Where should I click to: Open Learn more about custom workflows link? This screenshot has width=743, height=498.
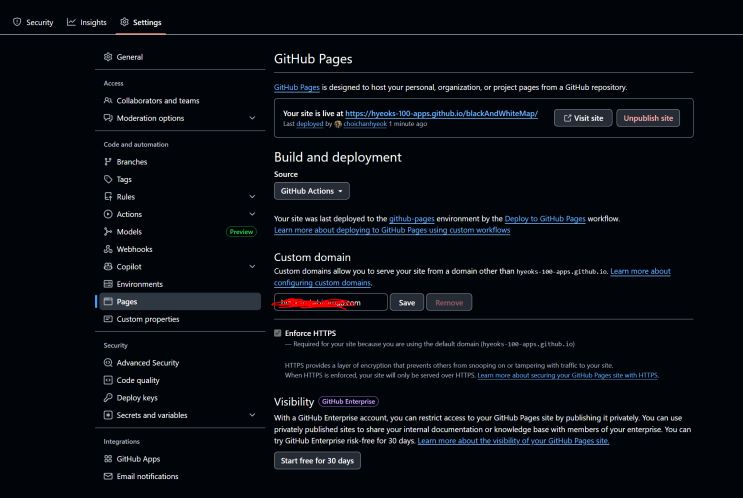point(392,230)
